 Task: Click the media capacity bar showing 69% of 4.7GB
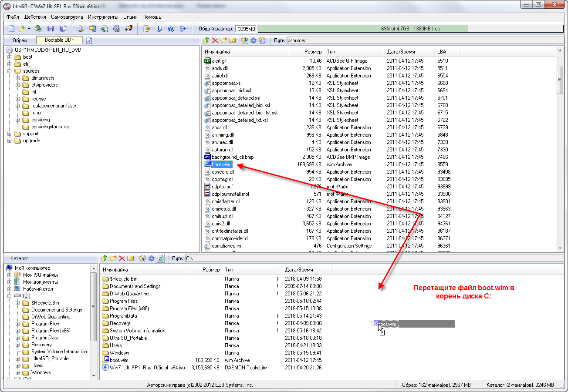(x=410, y=29)
